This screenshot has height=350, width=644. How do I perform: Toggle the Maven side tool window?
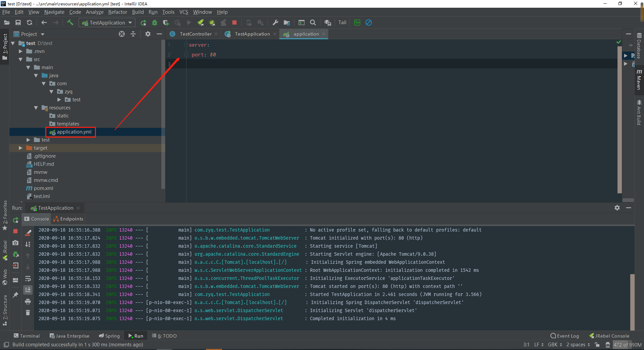click(x=639, y=80)
